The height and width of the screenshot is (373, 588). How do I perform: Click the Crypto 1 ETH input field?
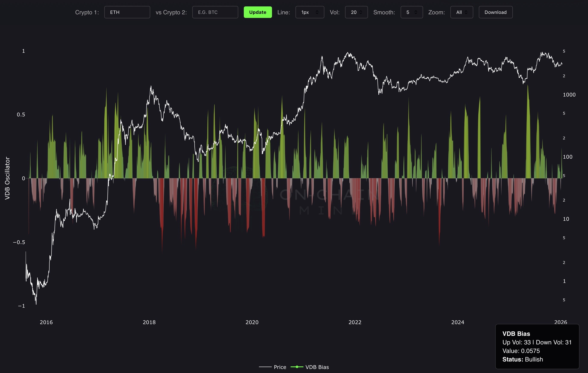[x=127, y=12]
